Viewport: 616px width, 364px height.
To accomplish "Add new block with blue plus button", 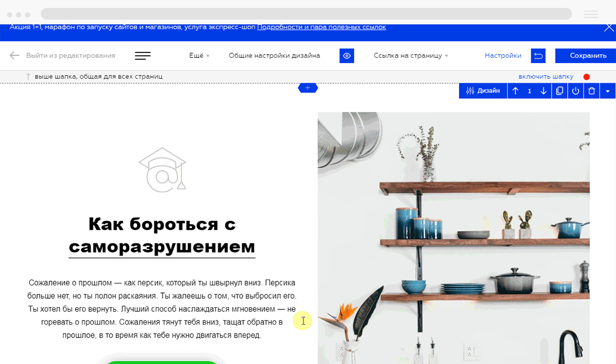I will pyautogui.click(x=307, y=88).
